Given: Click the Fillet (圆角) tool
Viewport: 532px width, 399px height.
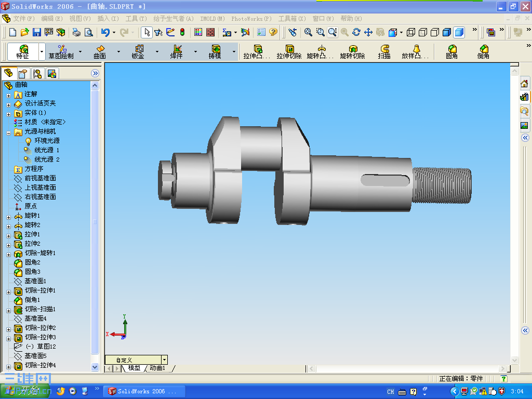Looking at the screenshot, I should [451, 51].
